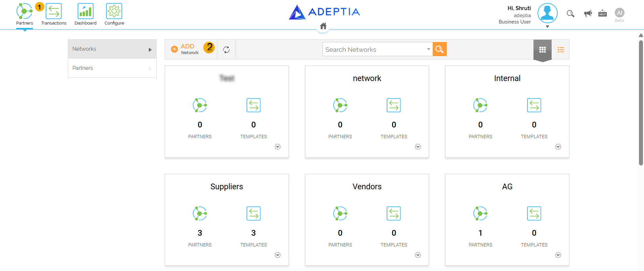Click the Search Networks input field
644x271 pixels.
374,49
